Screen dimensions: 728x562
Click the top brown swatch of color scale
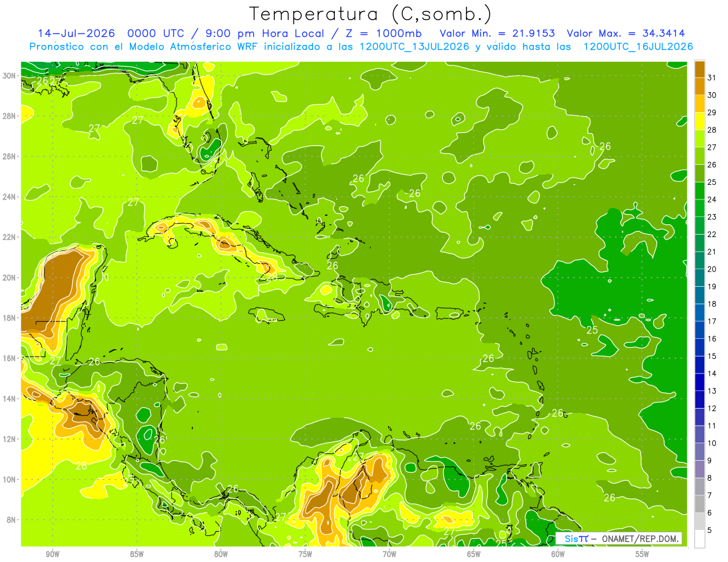pos(699,69)
